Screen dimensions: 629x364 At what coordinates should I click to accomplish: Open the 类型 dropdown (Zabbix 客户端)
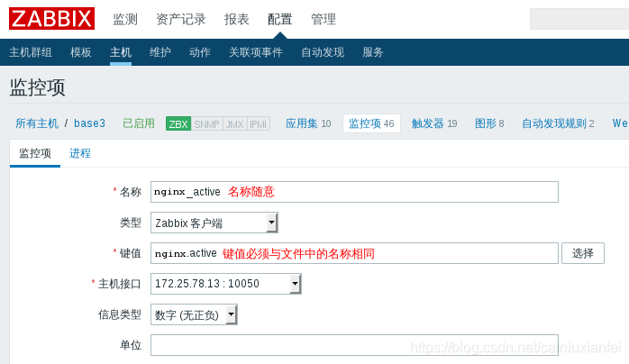(214, 223)
